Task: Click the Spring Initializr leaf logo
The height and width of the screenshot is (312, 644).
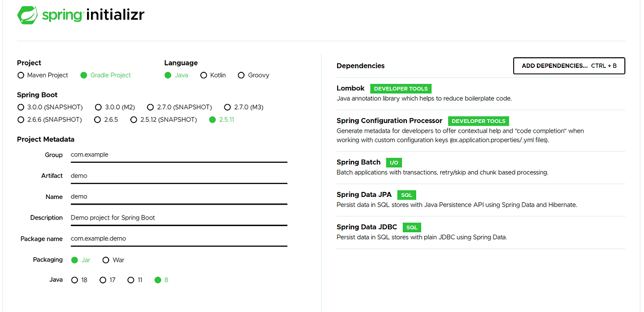Action: (27, 15)
